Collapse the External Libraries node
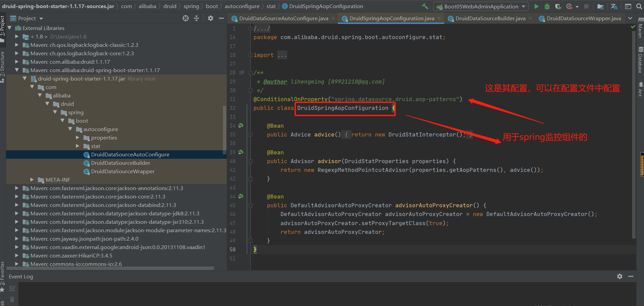This screenshot has width=644, height=306. pos(9,28)
